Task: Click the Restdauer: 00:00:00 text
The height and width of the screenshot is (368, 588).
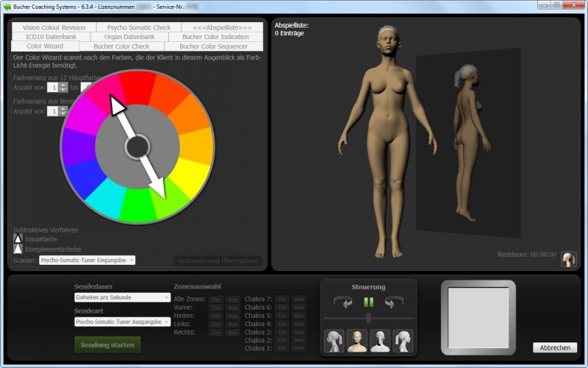Action: tap(527, 255)
